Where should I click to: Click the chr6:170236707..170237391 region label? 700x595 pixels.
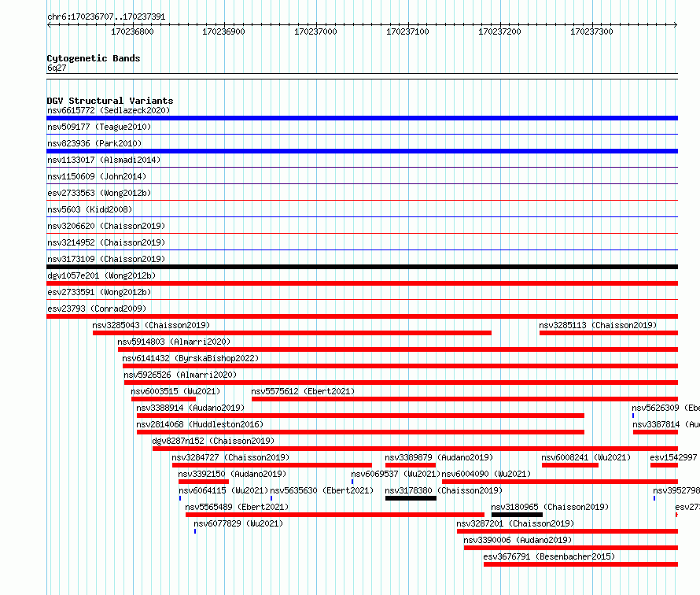click(x=106, y=17)
